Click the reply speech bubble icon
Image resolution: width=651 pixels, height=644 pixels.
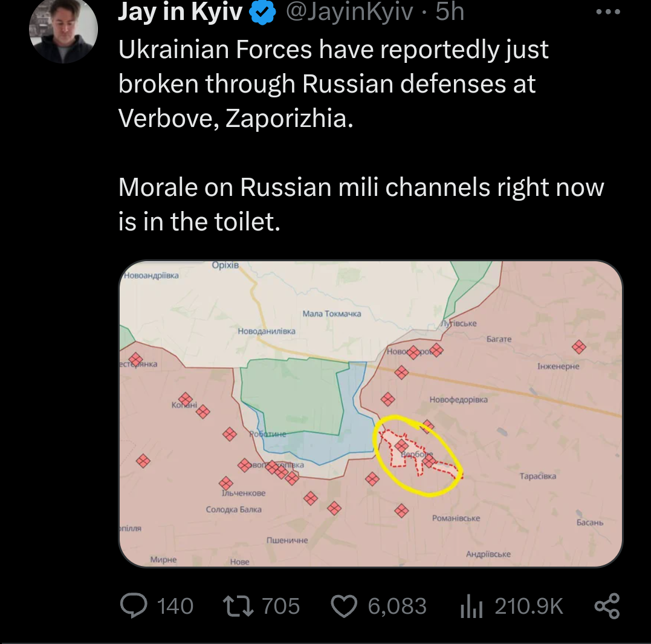tap(134, 605)
